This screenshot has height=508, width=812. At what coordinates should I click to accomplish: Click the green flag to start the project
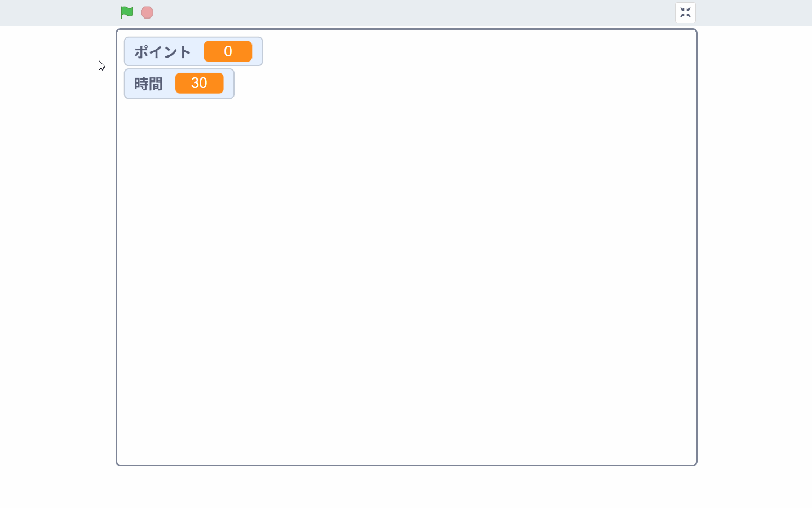[126, 12]
